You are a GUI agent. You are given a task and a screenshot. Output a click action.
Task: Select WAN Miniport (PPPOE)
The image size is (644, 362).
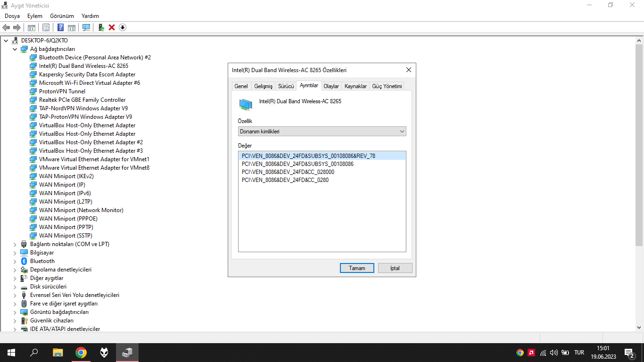(x=68, y=219)
